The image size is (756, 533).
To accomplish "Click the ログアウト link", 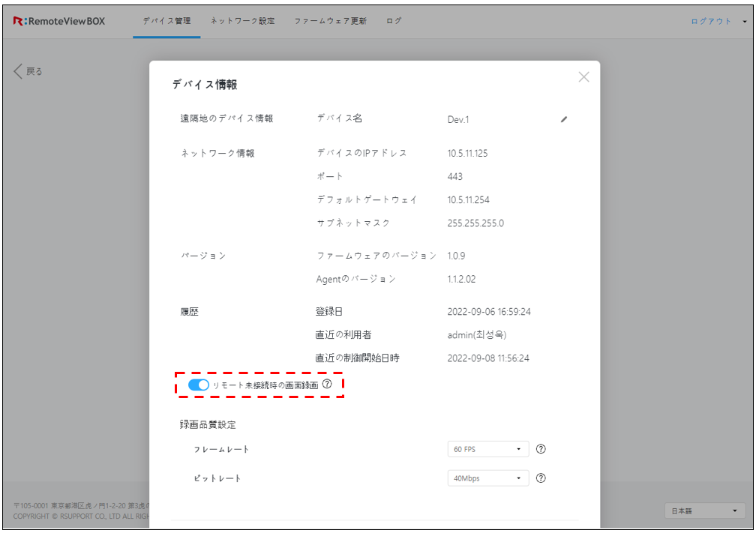I will (x=710, y=21).
